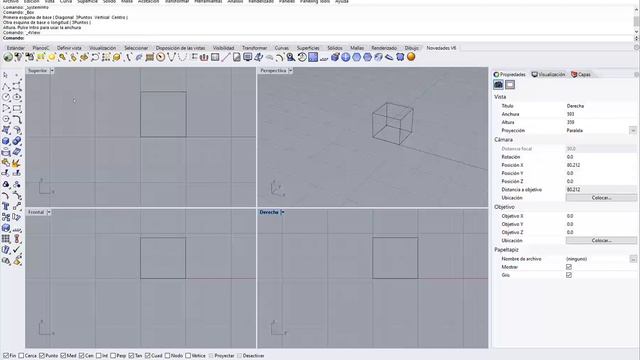Screen dimensions: 640x360
Task: Click the globe icon at toolbar start
Action: tap(8, 57)
